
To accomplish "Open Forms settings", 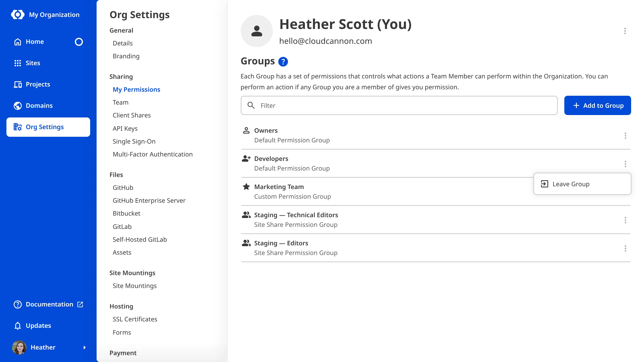I will tap(122, 332).
